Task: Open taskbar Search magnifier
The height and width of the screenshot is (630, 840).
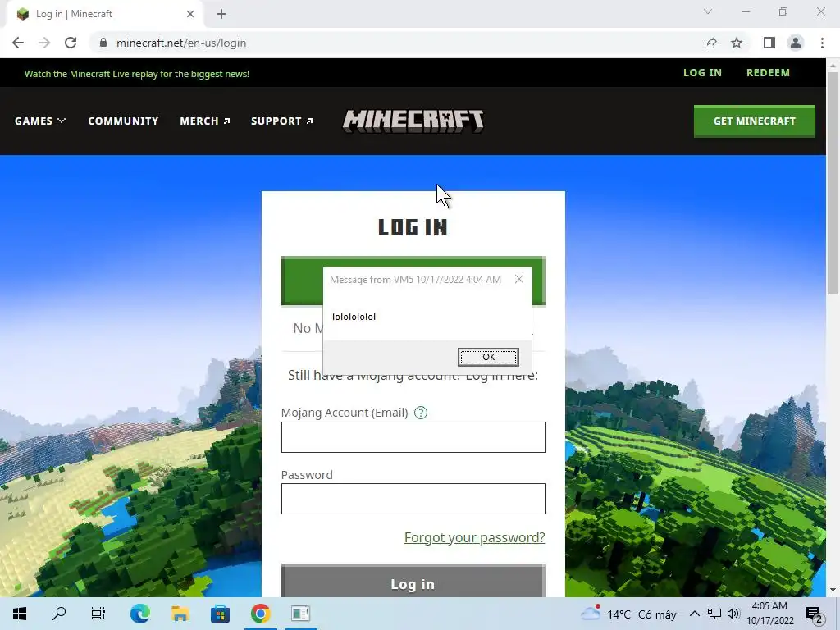Action: tap(59, 614)
